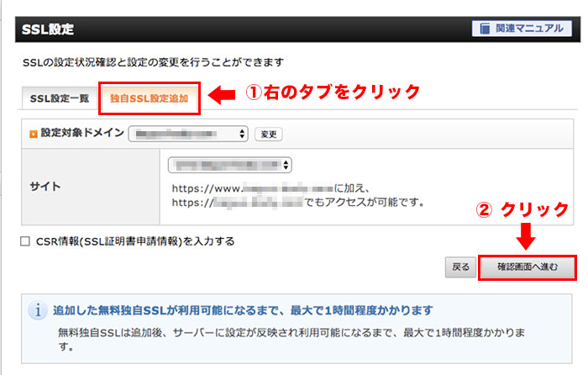The width and height of the screenshot is (588, 375).
Task: Open the 設定対象ドメイン dropdown
Action: click(188, 134)
